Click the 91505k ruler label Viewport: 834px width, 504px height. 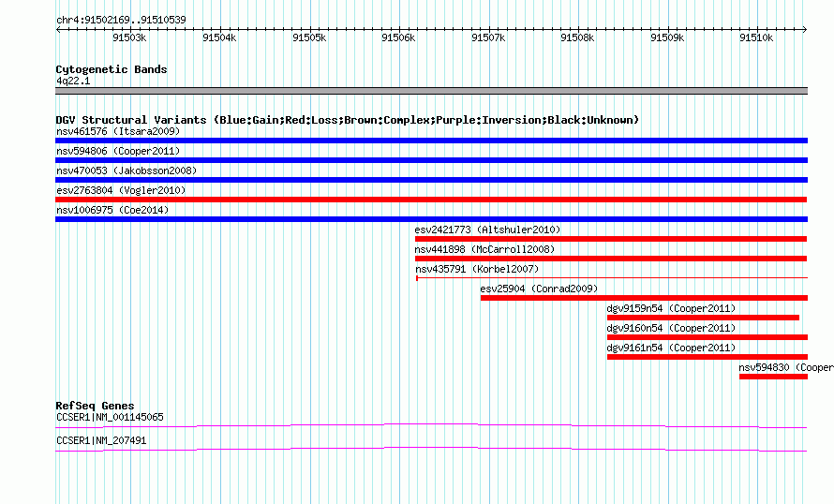click(x=309, y=37)
